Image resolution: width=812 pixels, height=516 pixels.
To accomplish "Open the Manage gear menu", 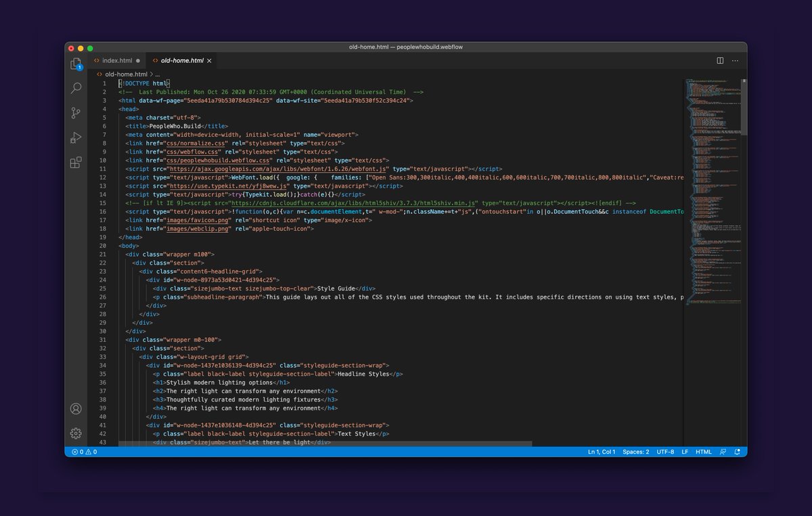I will click(x=76, y=433).
